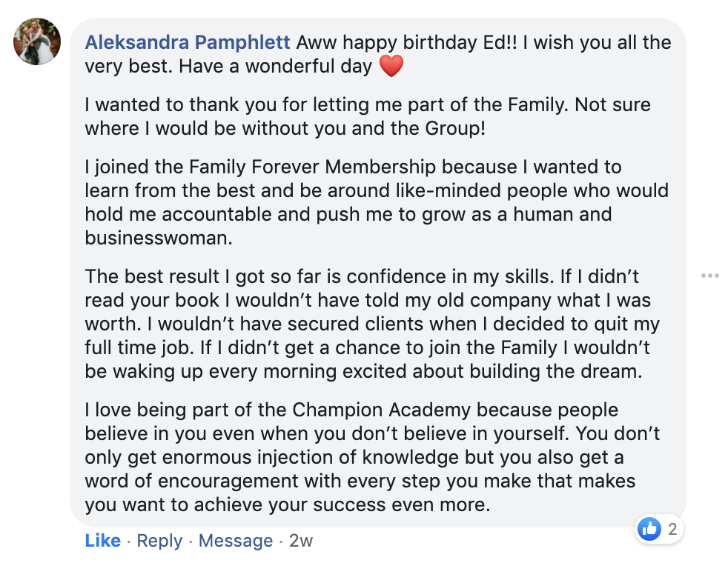Like this comment
This screenshot has width=728, height=563.
pyautogui.click(x=102, y=541)
